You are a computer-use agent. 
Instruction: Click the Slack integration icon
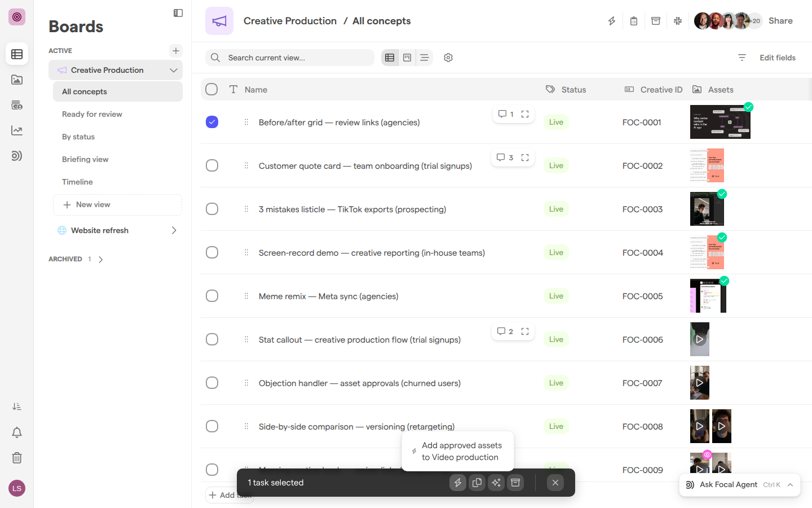[x=678, y=21]
